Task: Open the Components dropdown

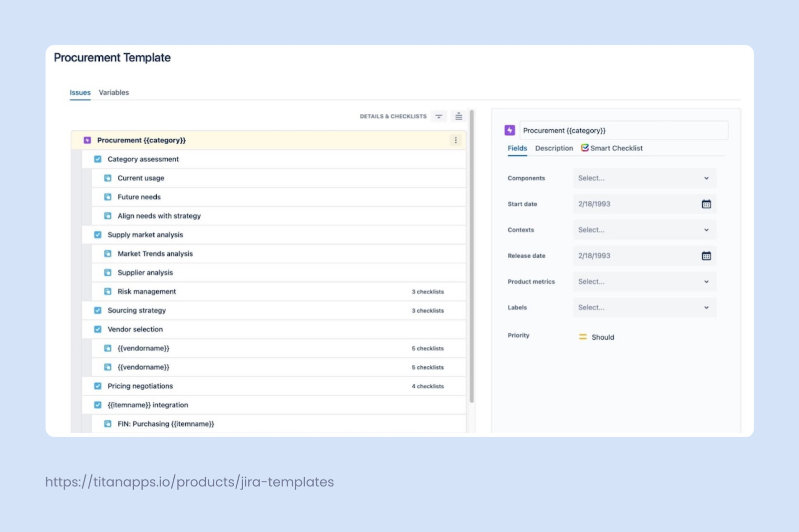Action: [x=645, y=178]
